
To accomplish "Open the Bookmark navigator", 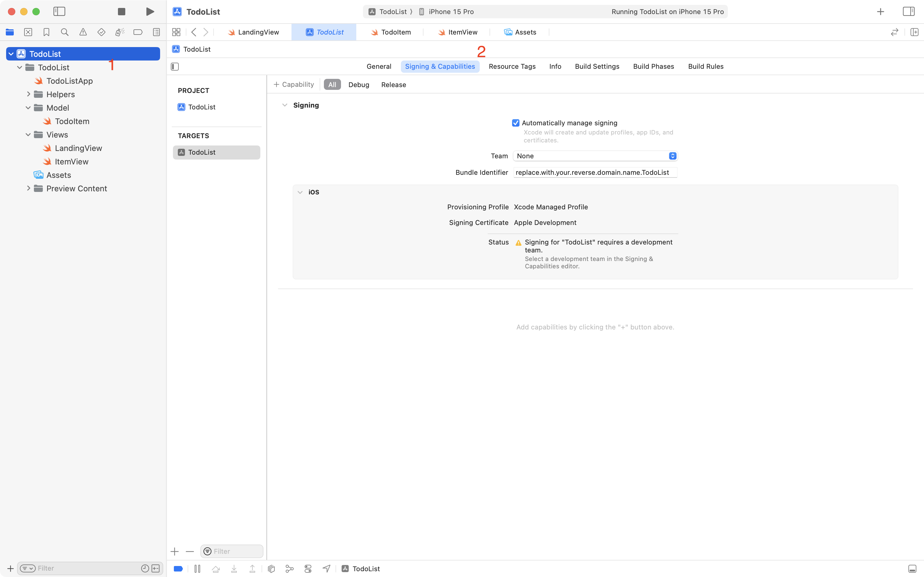I will point(46,32).
